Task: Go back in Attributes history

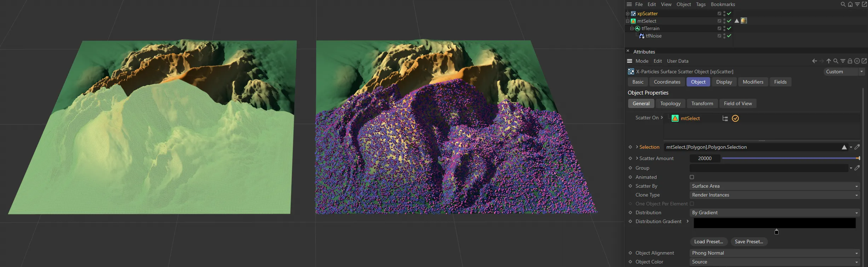Action: pyautogui.click(x=815, y=61)
